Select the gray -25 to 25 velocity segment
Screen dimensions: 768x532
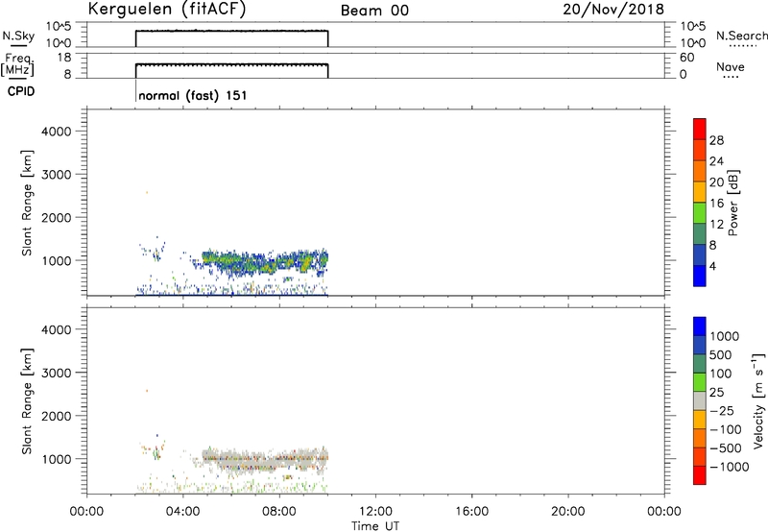point(700,400)
